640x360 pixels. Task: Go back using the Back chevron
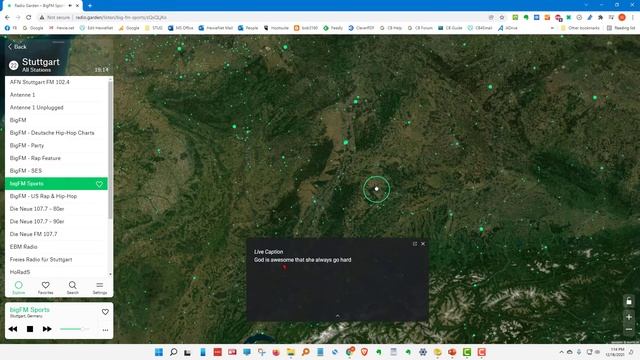tap(17, 47)
